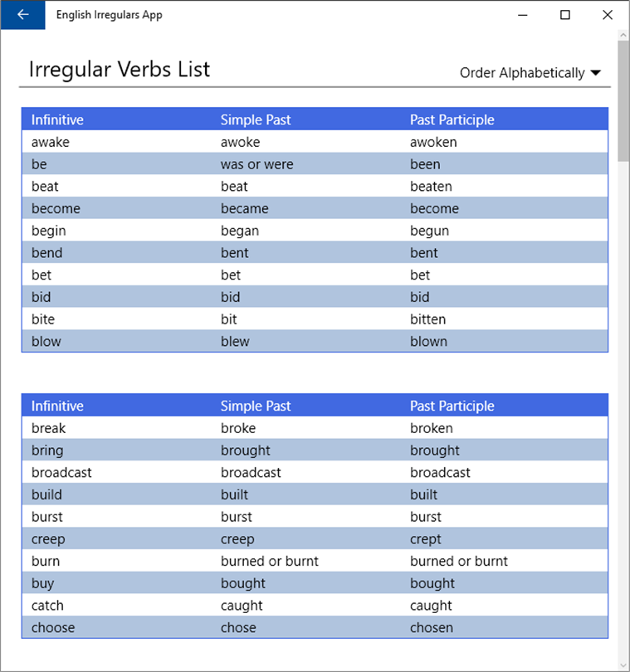The image size is (630, 672).
Task: Select the 'choose' verb row
Action: coord(53,627)
